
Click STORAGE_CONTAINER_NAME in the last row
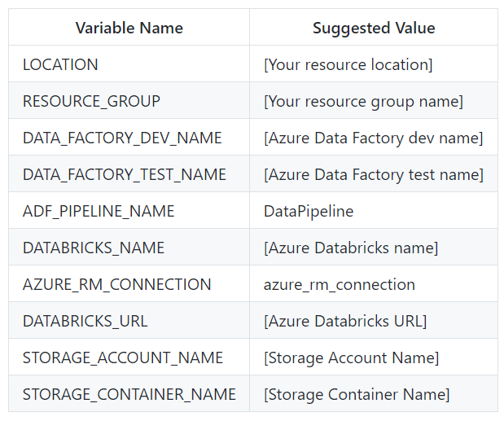point(129,394)
